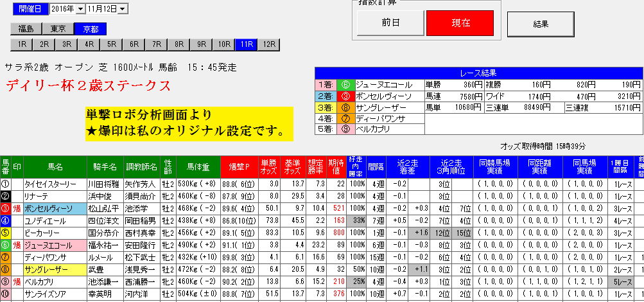Click jockey name ルメール
The image size is (644, 302).
tap(105, 258)
